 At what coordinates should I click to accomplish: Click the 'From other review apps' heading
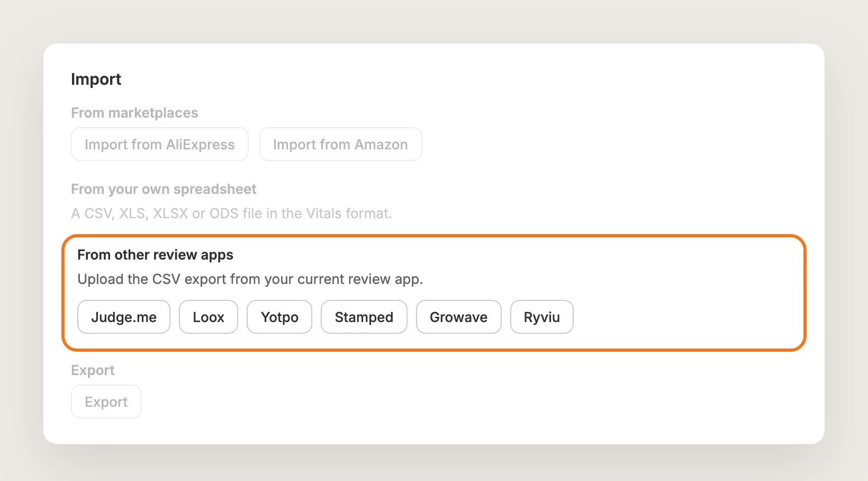coord(156,255)
